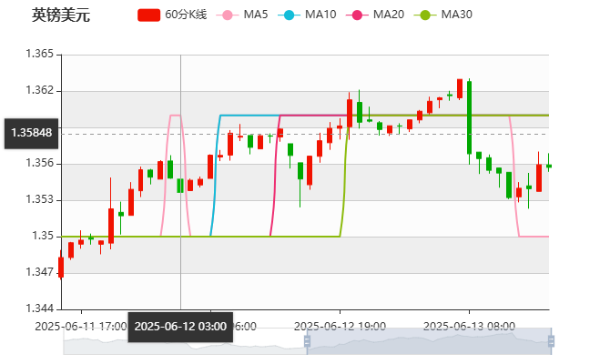Image resolution: width=610 pixels, height=364 pixels.
Task: Click the 1.35848 price axis label
Action: pos(31,133)
